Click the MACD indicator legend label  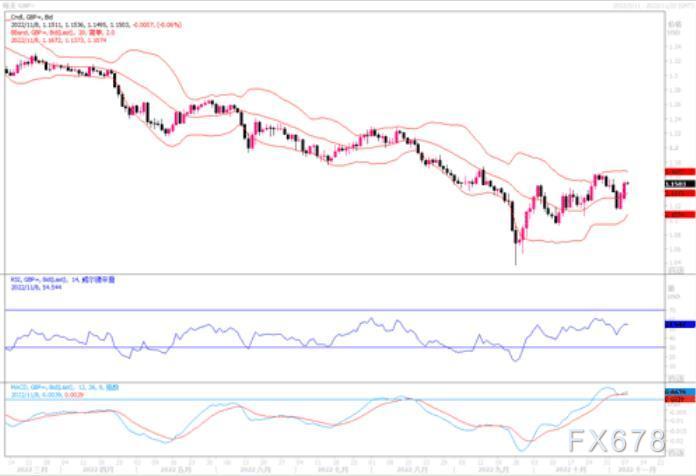coord(65,387)
